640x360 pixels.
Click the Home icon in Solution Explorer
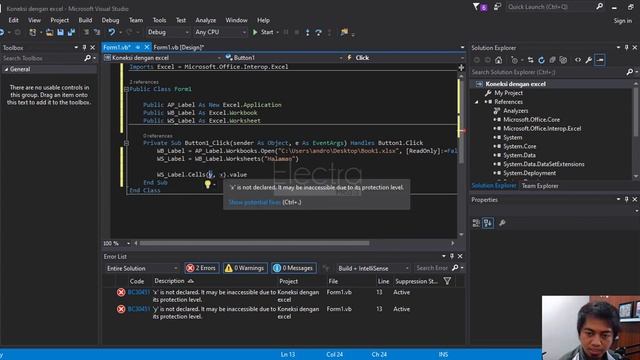(498, 60)
